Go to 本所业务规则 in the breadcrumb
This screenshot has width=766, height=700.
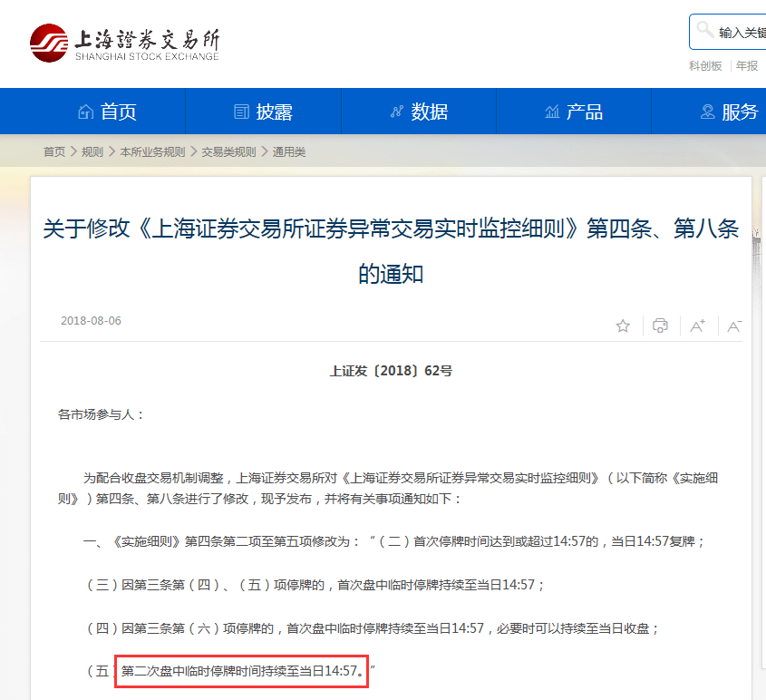tap(152, 152)
